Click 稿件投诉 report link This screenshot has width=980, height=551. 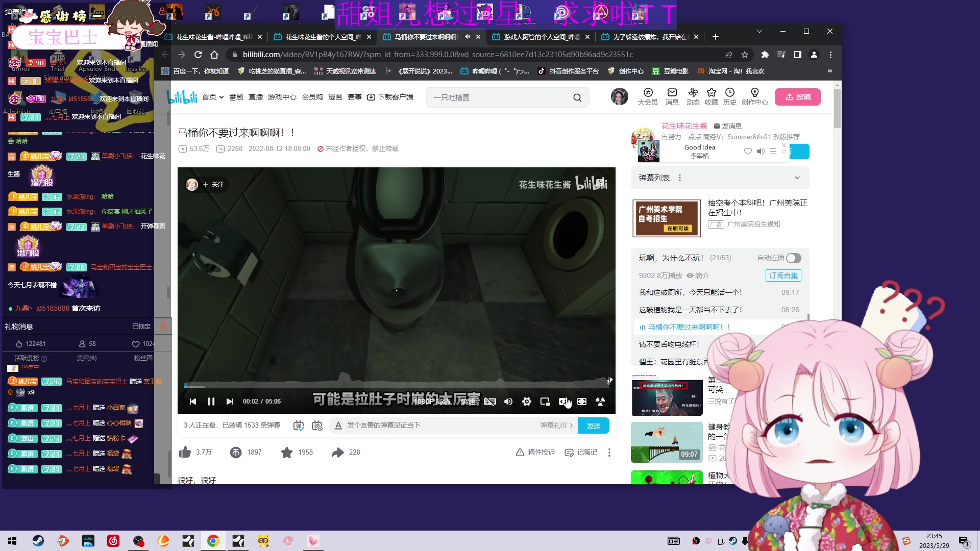pos(535,453)
